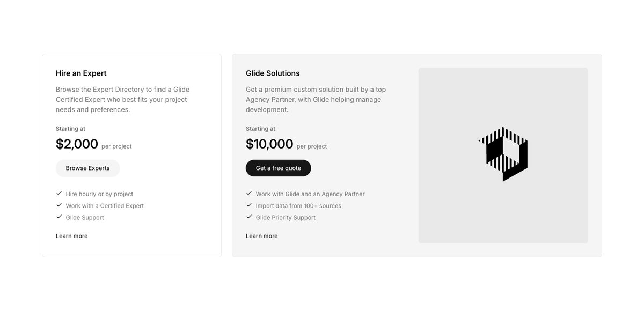644x311 pixels.
Task: Click the $10,000 per project price
Action: click(x=286, y=144)
